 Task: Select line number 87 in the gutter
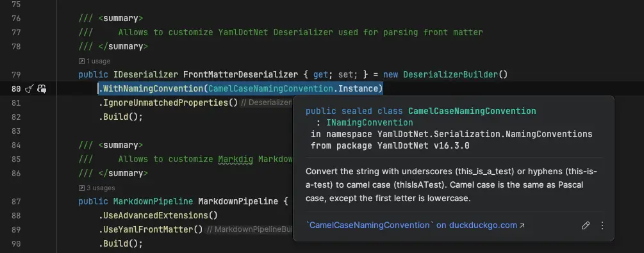pos(15,202)
